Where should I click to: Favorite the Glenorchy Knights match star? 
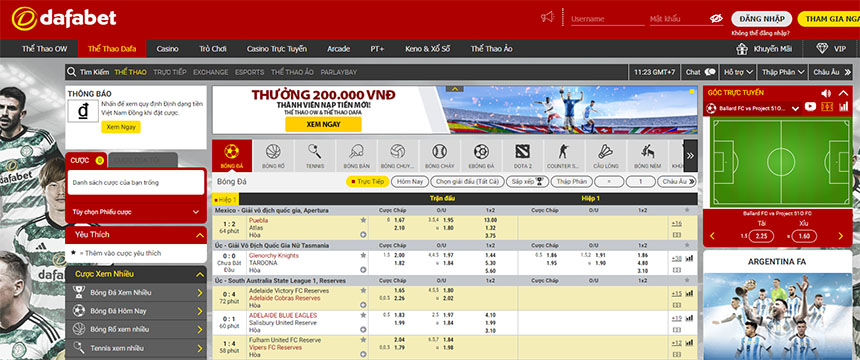[363, 255]
